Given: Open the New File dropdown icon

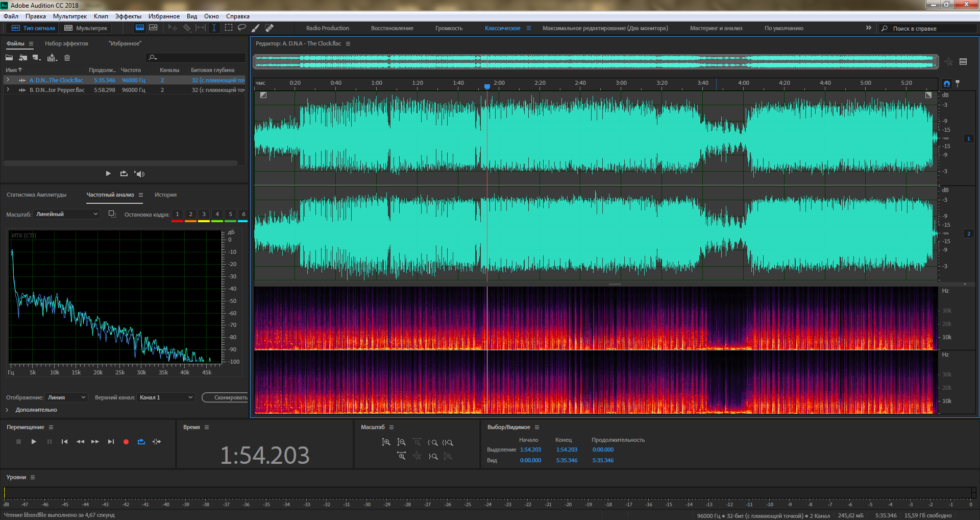Looking at the screenshot, I should [x=37, y=58].
